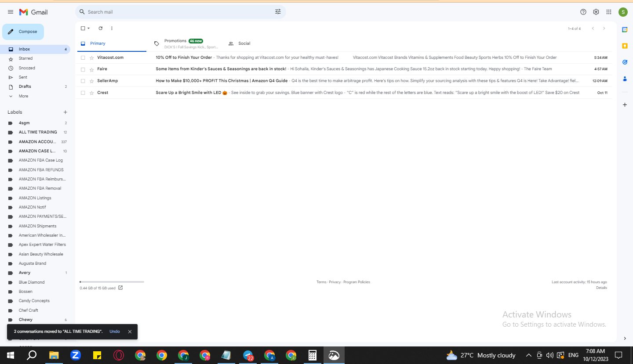Image resolution: width=633 pixels, height=364 pixels.
Task: Click the magnifier search icon in Gmail
Action: [82, 12]
